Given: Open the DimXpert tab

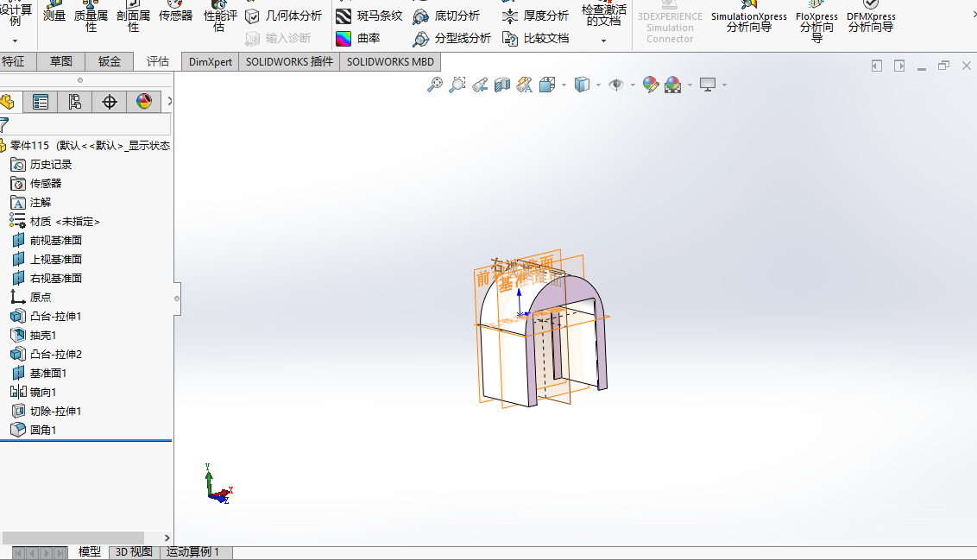Looking at the screenshot, I should [x=211, y=61].
